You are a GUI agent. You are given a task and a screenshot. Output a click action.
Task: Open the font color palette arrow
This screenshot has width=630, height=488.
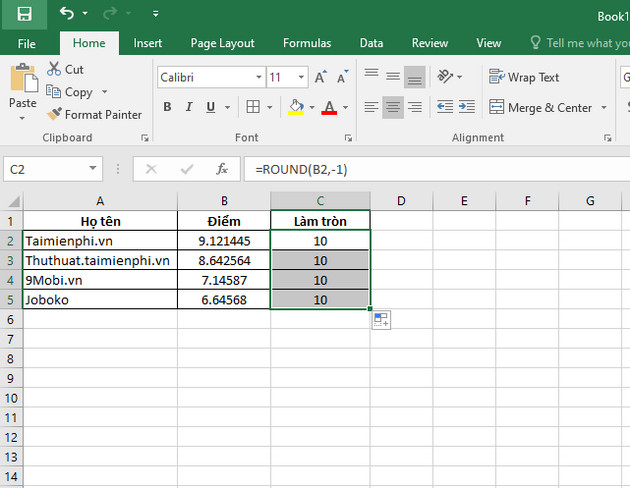pos(346,107)
